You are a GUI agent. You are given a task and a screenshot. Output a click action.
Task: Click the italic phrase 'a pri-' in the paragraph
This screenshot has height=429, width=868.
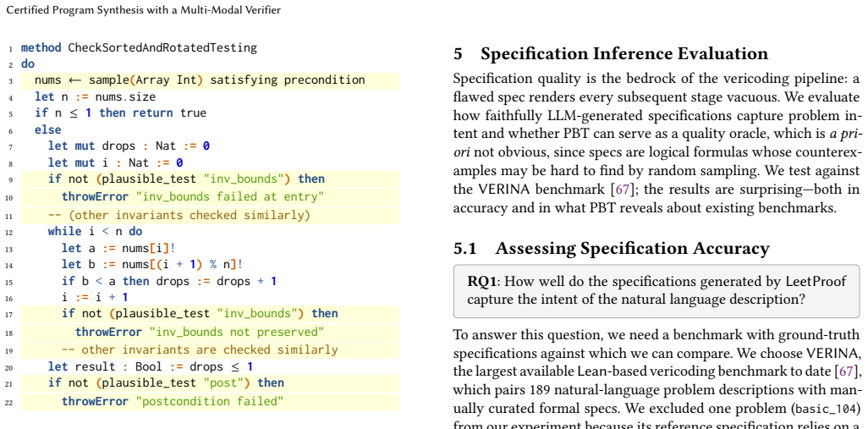[x=844, y=134]
